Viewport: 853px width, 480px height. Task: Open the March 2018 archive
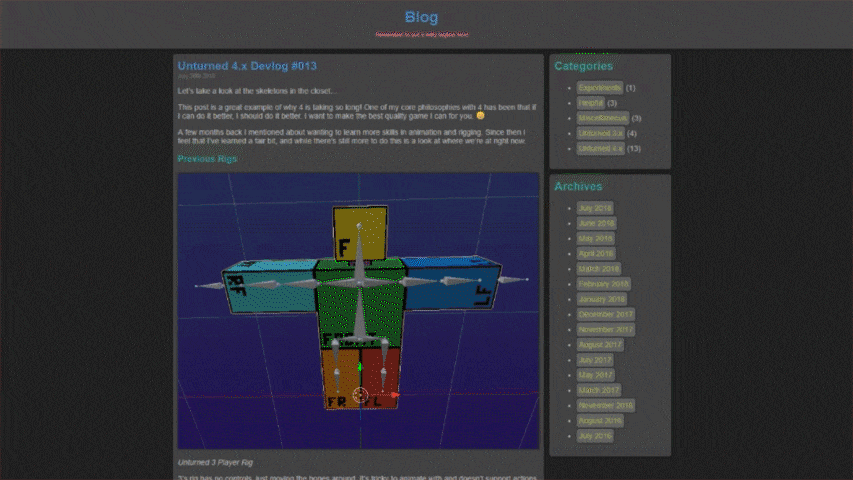[598, 269]
